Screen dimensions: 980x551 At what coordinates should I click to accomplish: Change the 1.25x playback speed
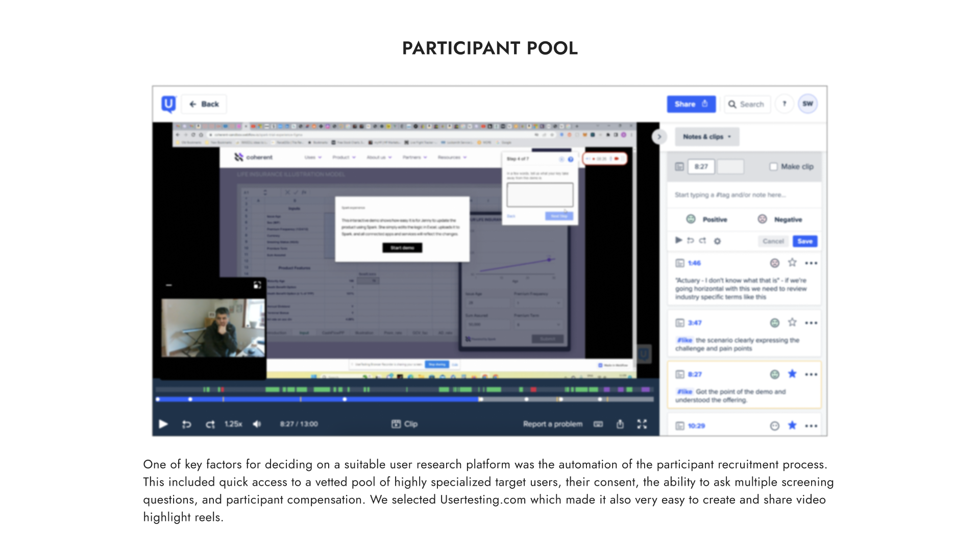pyautogui.click(x=233, y=424)
